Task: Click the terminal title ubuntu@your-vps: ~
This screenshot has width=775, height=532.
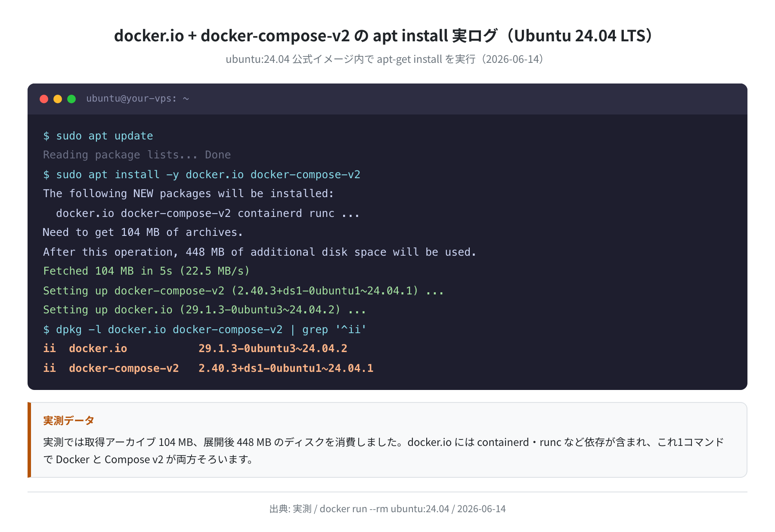Action: (x=138, y=99)
